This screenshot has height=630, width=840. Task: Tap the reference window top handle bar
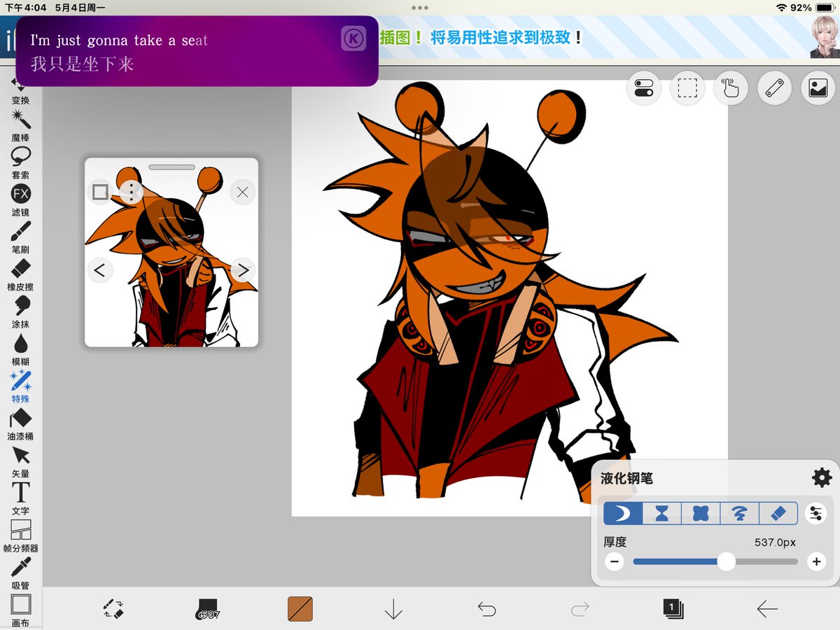pyautogui.click(x=171, y=167)
